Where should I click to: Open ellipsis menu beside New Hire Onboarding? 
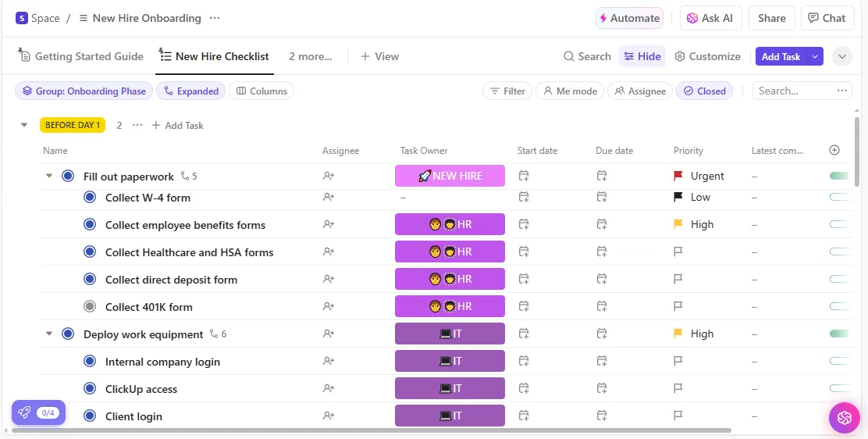coord(215,18)
